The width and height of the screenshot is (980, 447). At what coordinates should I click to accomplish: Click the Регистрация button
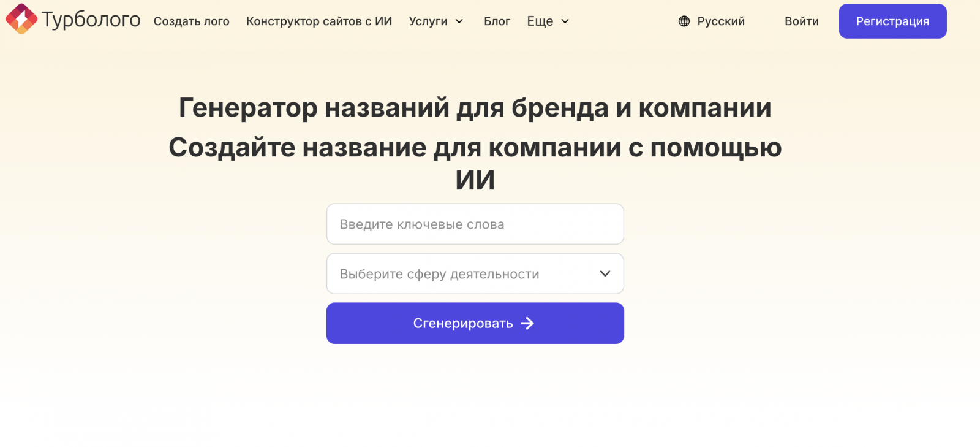(x=892, y=20)
